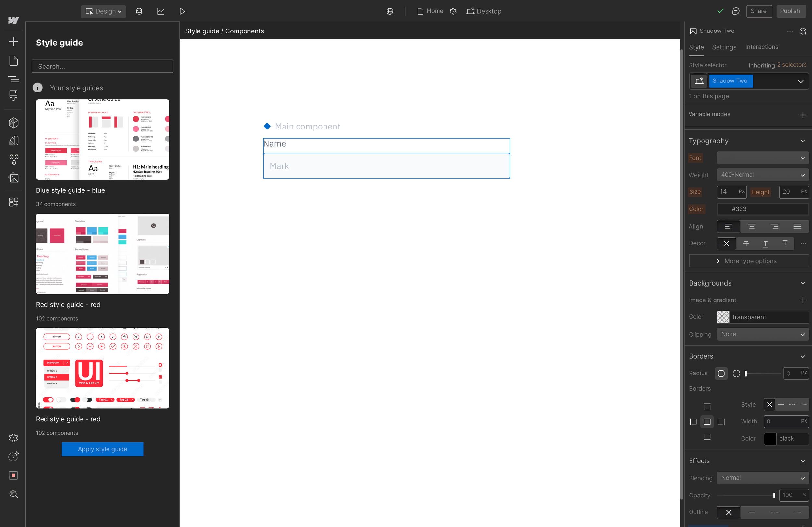
Task: Switch to the Interactions tab
Action: [x=762, y=47]
